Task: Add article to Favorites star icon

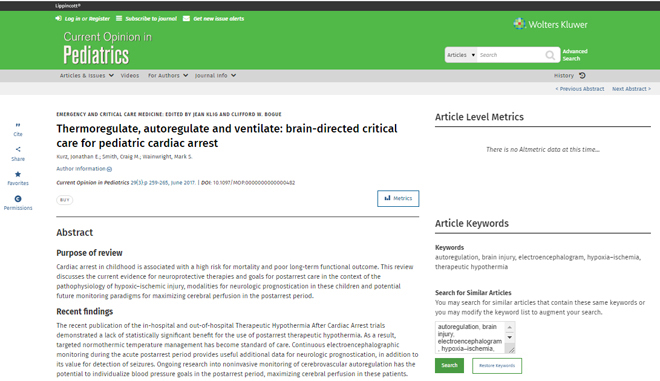Action: pyautogui.click(x=18, y=174)
